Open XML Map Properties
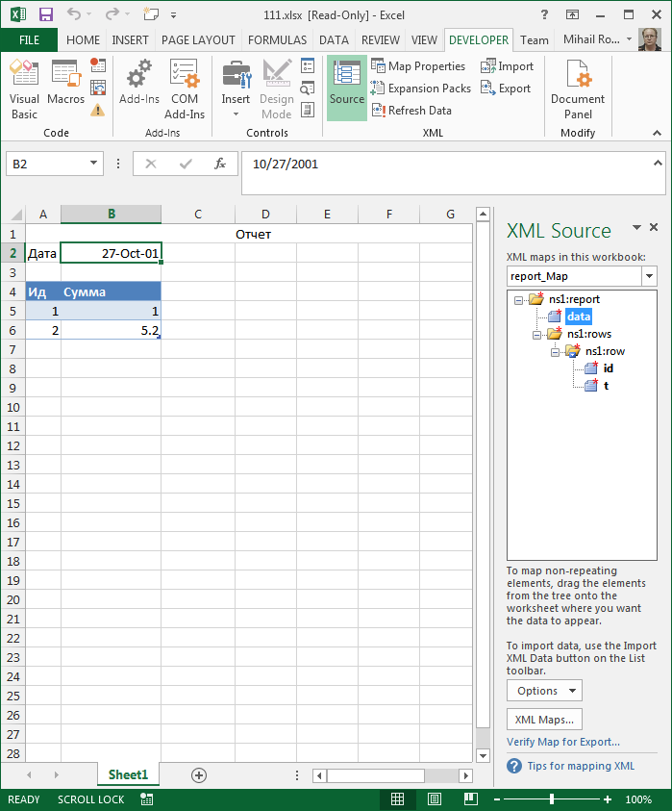Image resolution: width=672 pixels, height=811 pixels. 417,66
